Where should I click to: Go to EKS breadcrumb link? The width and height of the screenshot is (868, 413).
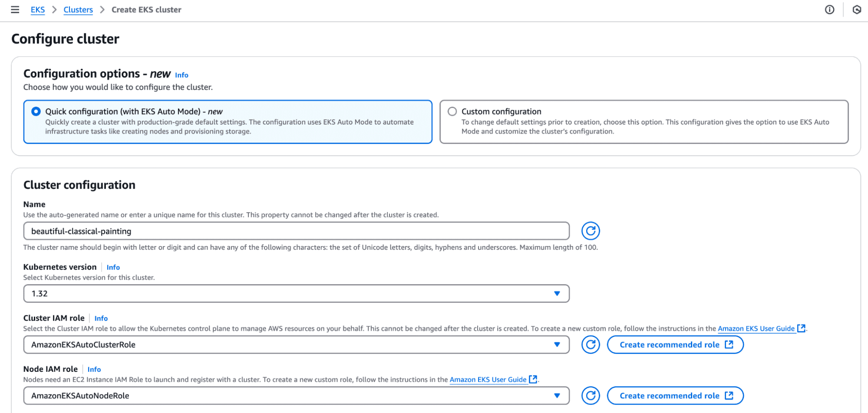[x=38, y=10]
